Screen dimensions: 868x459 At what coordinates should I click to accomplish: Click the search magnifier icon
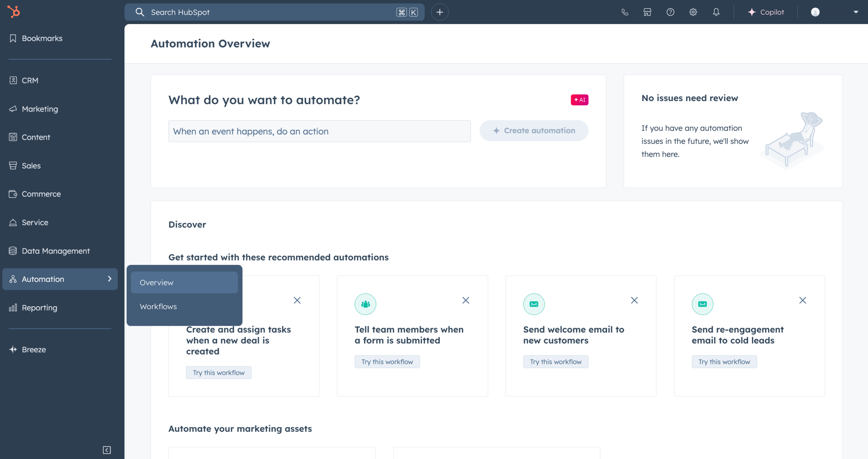click(140, 12)
